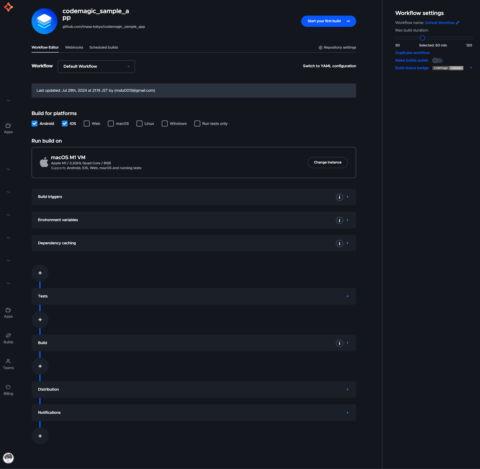Click the pencil icon to edit workflow name
This screenshot has width=480, height=469.
point(458,23)
